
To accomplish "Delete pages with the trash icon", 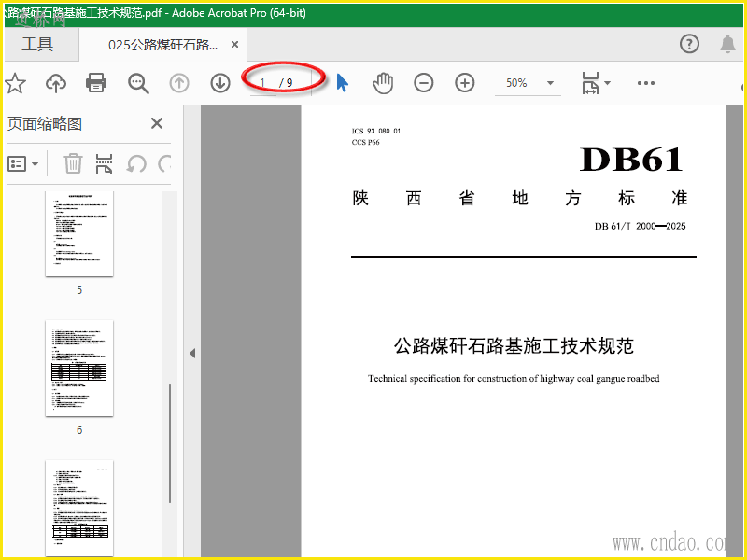I will point(73,163).
